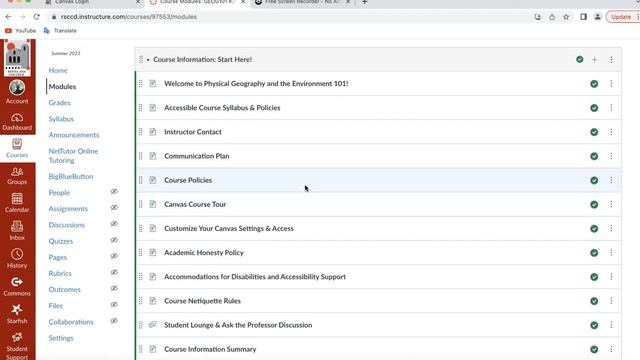This screenshot has height=360, width=640.
Task: Open the History icon in sidebar
Action: pyautogui.click(x=17, y=258)
